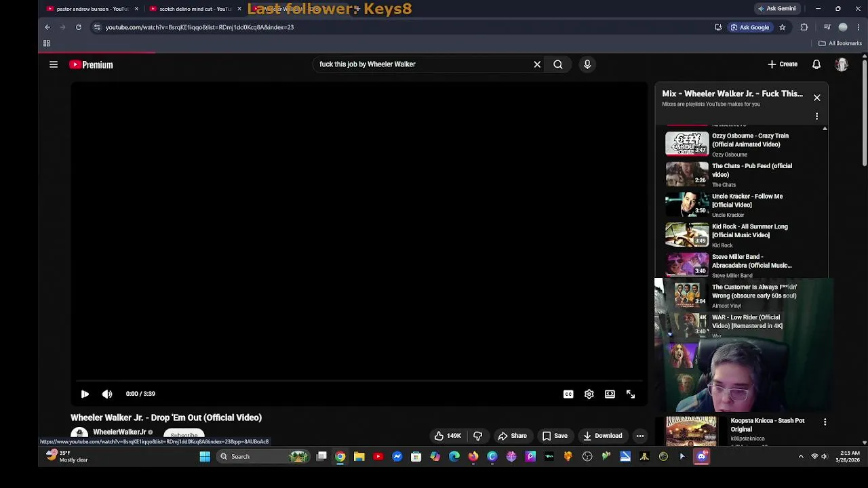868x488 pixels.
Task: Open the Windows Start menu
Action: 205,457
